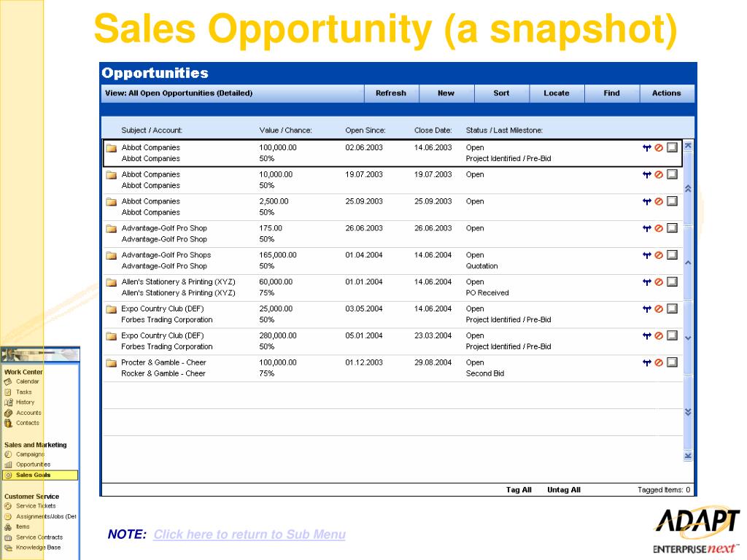Click blue icon in Allen's Stationery row
The height and width of the screenshot is (560, 747).
click(646, 282)
